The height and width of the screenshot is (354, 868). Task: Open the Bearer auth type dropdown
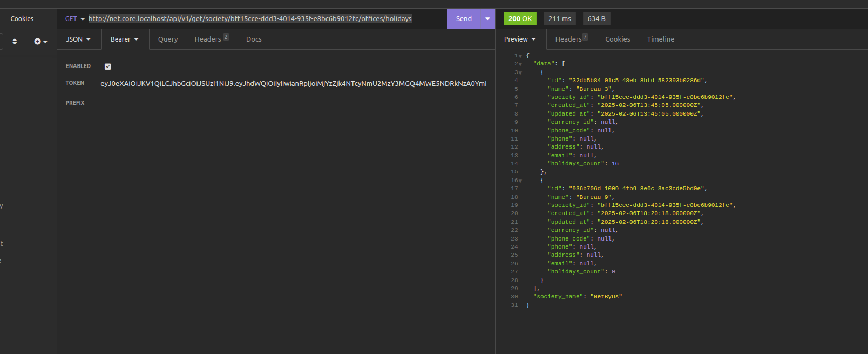click(125, 39)
